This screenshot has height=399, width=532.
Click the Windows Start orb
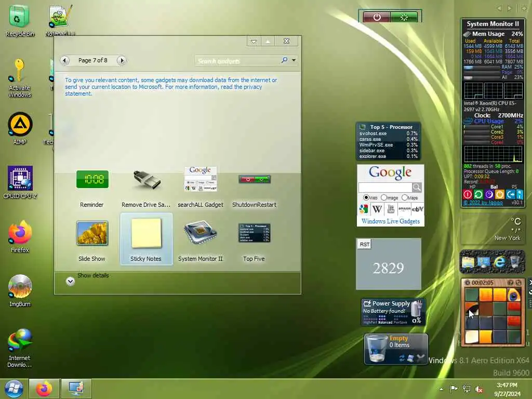(x=14, y=389)
